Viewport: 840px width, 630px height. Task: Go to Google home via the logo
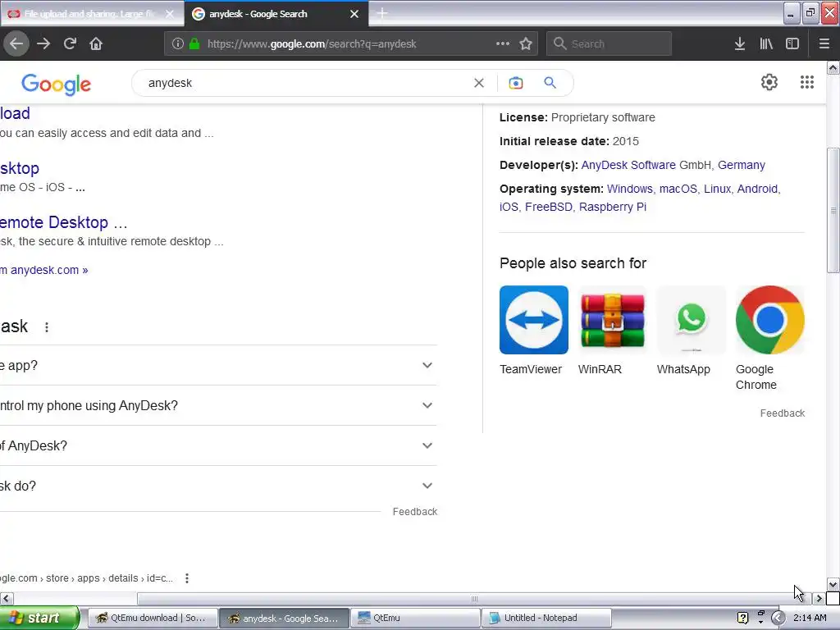click(x=57, y=84)
